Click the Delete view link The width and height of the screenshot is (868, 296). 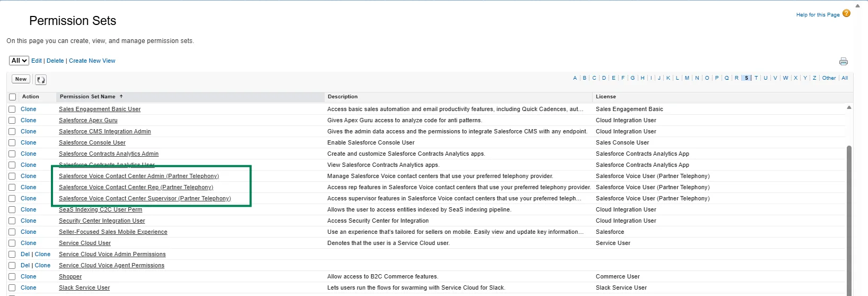55,61
